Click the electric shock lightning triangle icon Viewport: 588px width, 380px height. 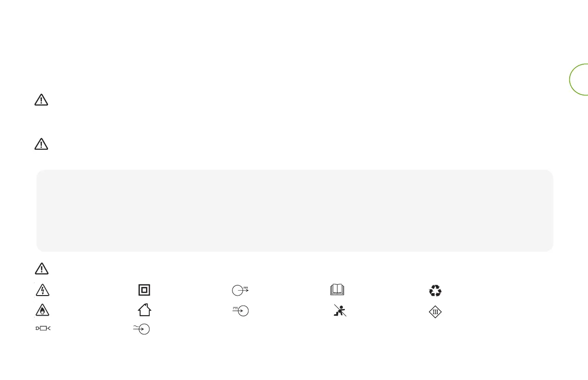pos(42,291)
